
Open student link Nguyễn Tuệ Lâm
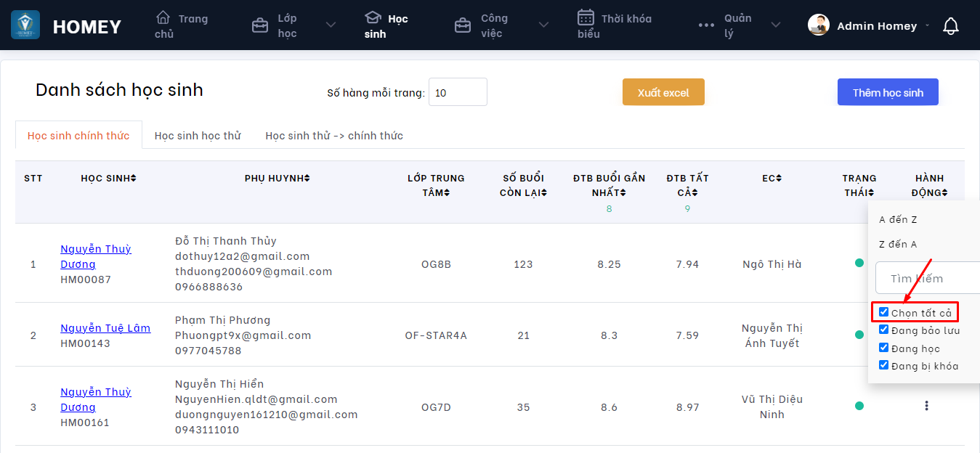tap(105, 328)
